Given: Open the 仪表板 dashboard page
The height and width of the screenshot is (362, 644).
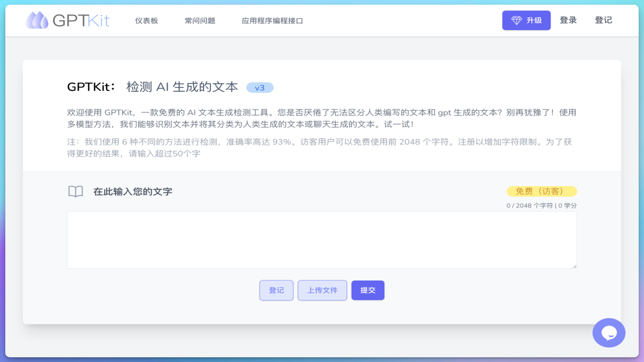Looking at the screenshot, I should [x=147, y=21].
